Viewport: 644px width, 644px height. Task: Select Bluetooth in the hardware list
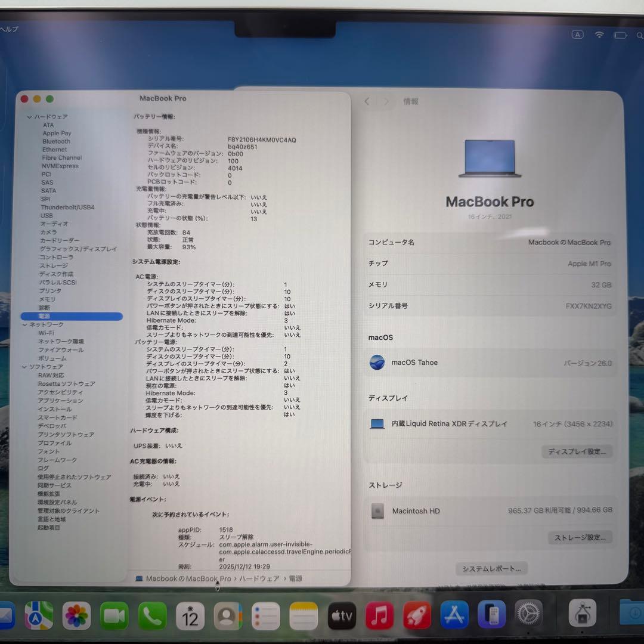(x=55, y=141)
